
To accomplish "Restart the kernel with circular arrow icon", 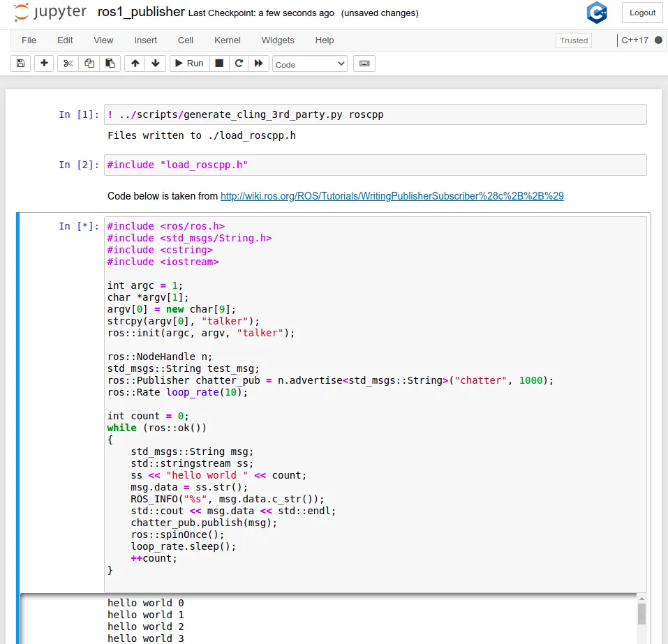I will (x=239, y=63).
